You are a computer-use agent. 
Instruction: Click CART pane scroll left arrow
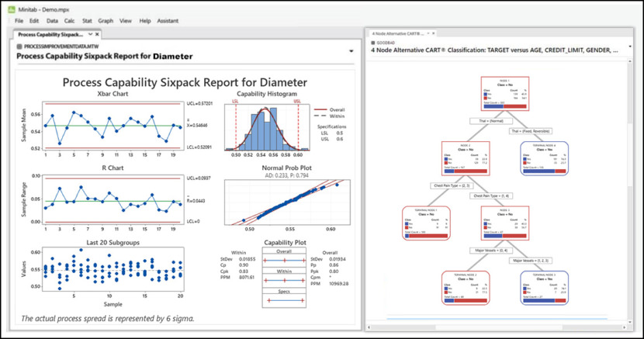click(369, 327)
